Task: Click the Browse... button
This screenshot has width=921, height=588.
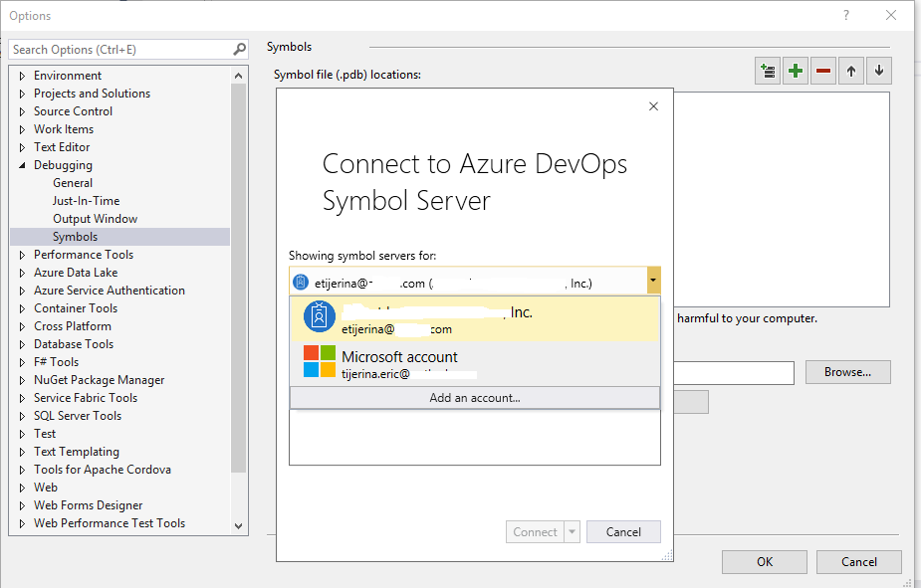Action: pyautogui.click(x=847, y=372)
